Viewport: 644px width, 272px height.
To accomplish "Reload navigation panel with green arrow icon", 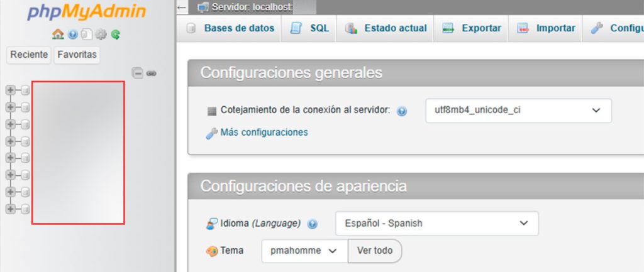I will pos(116,35).
